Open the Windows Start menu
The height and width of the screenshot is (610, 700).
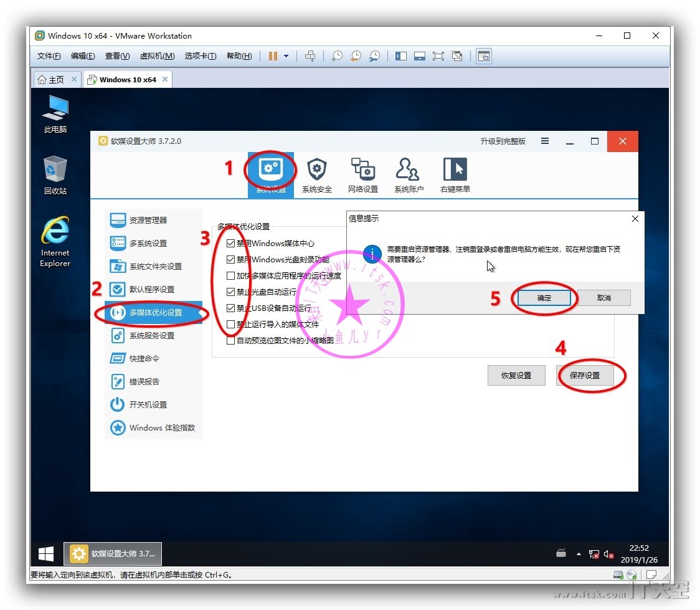(x=46, y=554)
